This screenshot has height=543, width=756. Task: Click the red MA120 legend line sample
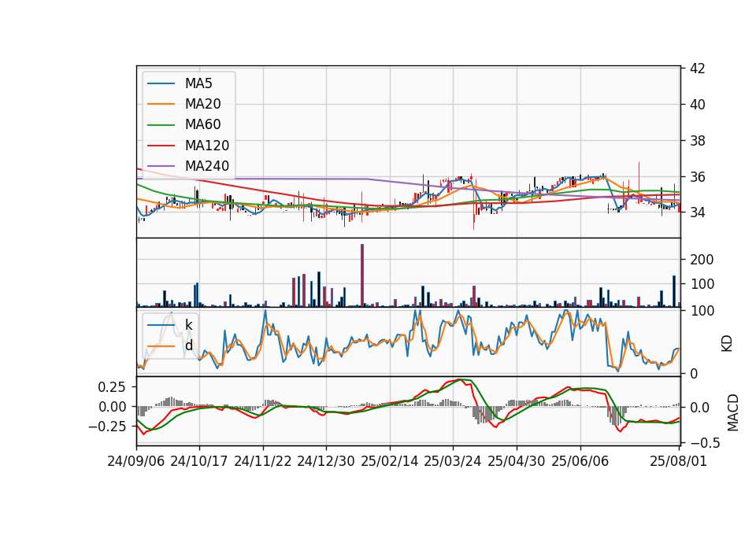coord(161,146)
